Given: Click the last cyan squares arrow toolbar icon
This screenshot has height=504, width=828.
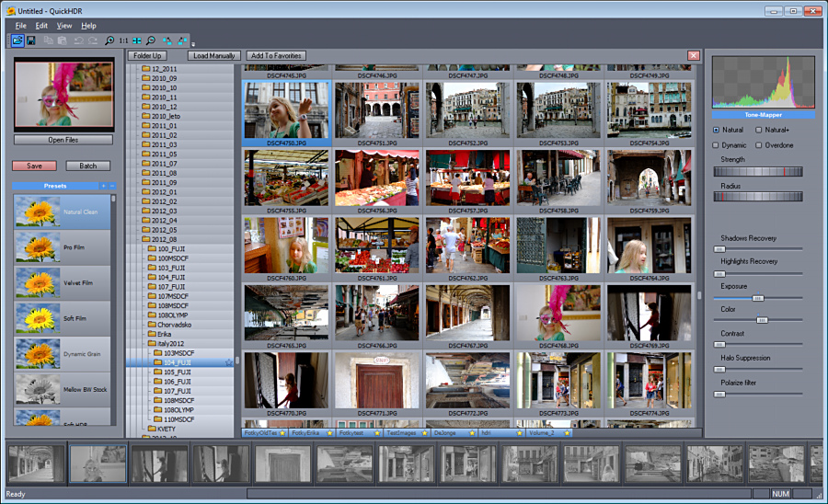Looking at the screenshot, I should 182,40.
